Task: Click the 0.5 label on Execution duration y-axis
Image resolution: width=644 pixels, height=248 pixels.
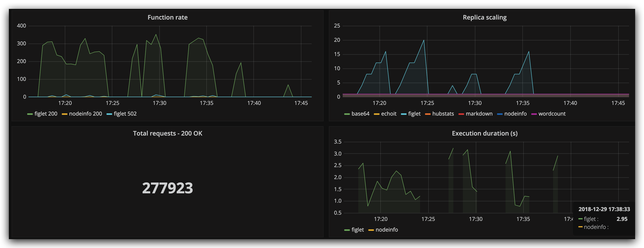Action: [x=338, y=213]
